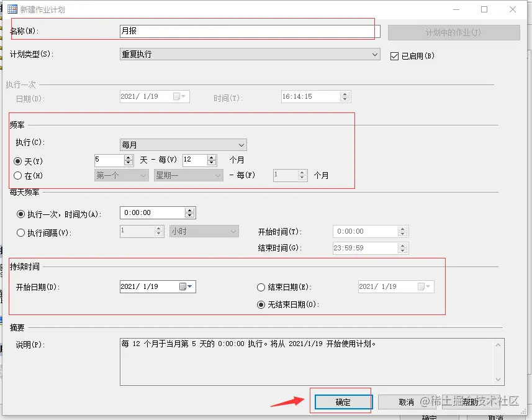532x420 pixels.
Task: Select 执行一次，时间为 radio button
Action: tap(20, 214)
